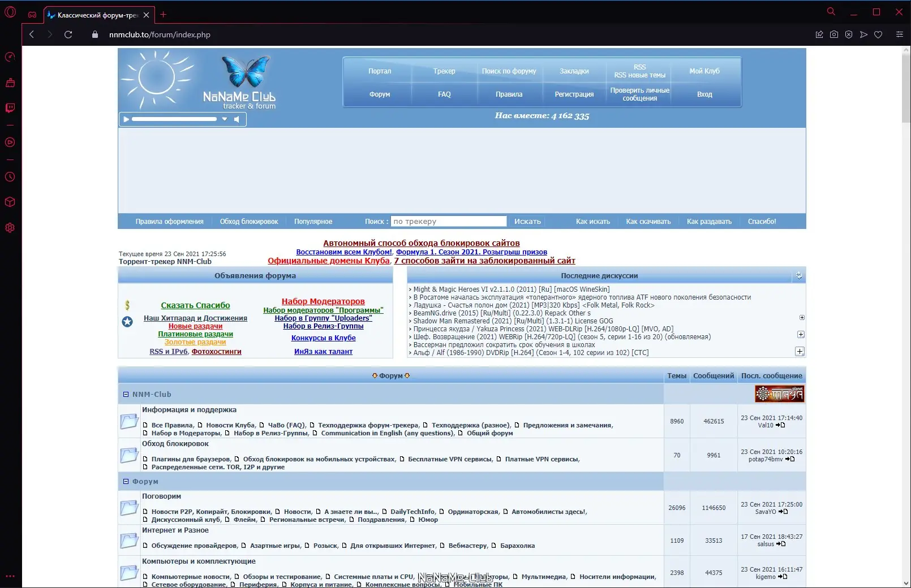Click the Искать search button

[x=527, y=222]
